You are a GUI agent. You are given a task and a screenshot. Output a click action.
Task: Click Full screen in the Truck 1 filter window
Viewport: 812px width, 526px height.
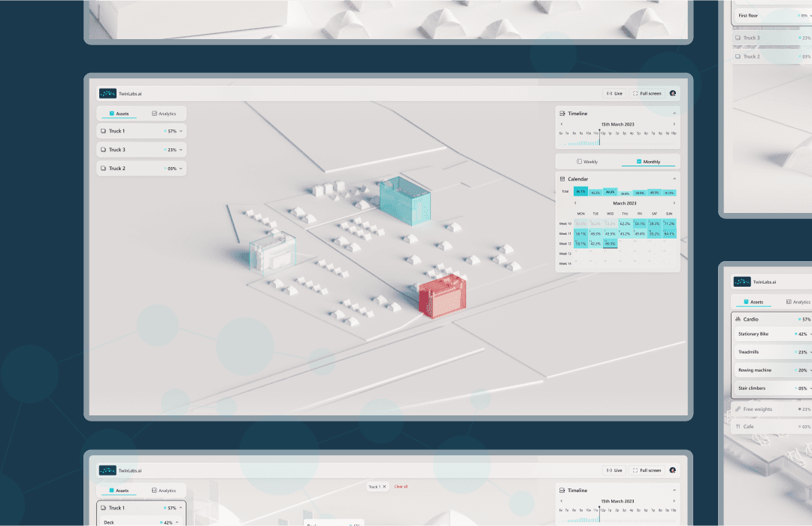pyautogui.click(x=647, y=470)
